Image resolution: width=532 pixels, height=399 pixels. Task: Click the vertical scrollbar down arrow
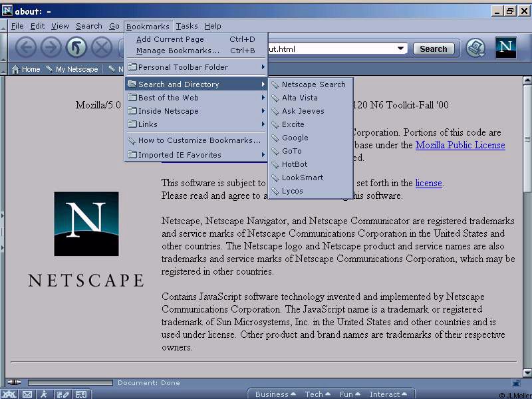(x=527, y=373)
